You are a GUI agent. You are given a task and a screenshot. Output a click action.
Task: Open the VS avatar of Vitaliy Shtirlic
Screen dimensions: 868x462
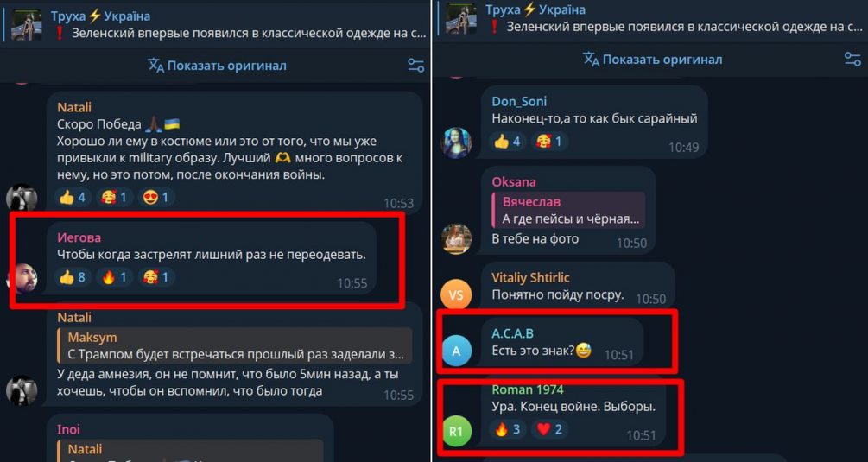[x=455, y=295]
